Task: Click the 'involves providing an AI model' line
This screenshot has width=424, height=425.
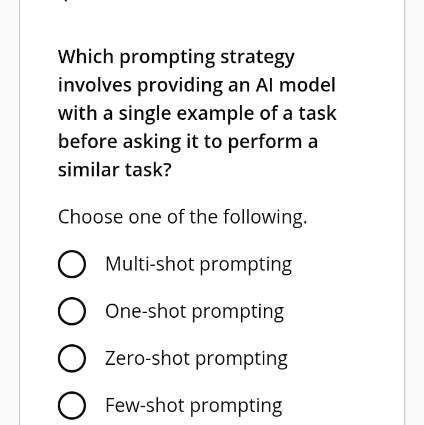Action: coord(197,85)
